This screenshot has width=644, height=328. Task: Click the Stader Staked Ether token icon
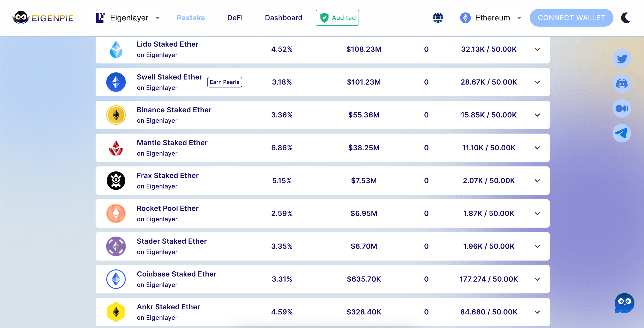(116, 246)
